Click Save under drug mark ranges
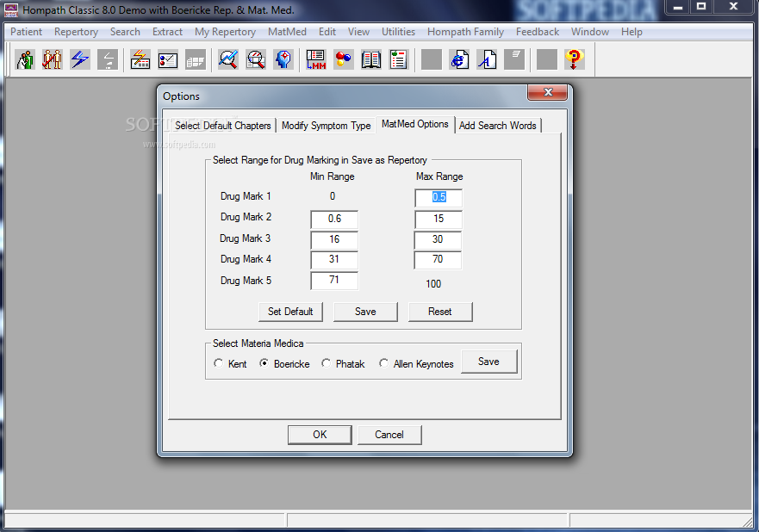Screen dimensions: 759x532 [x=365, y=312]
